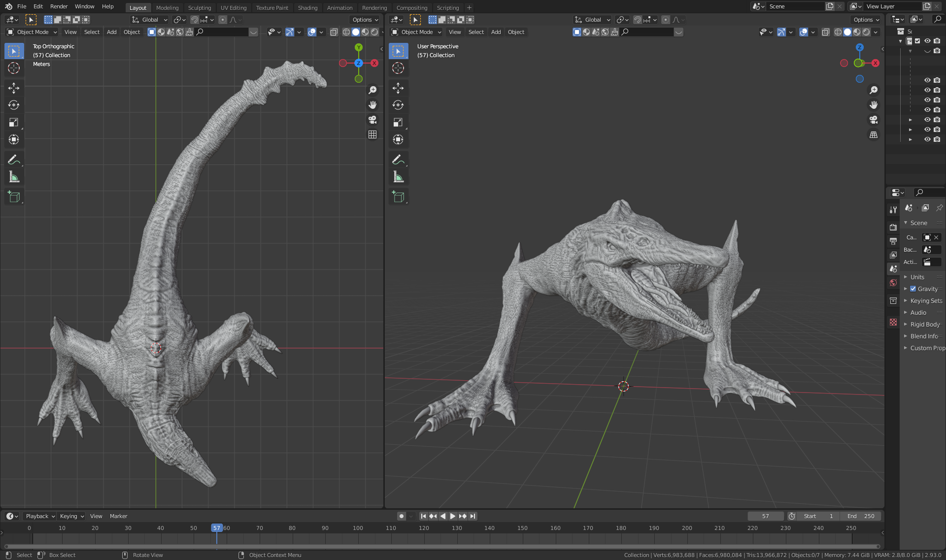
Task: Open the Render menu
Action: (x=59, y=6)
